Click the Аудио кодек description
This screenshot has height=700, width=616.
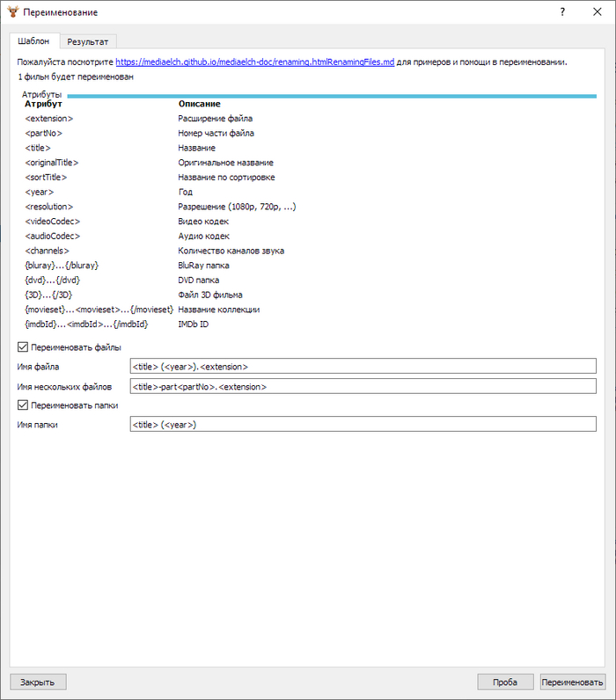[x=203, y=237]
